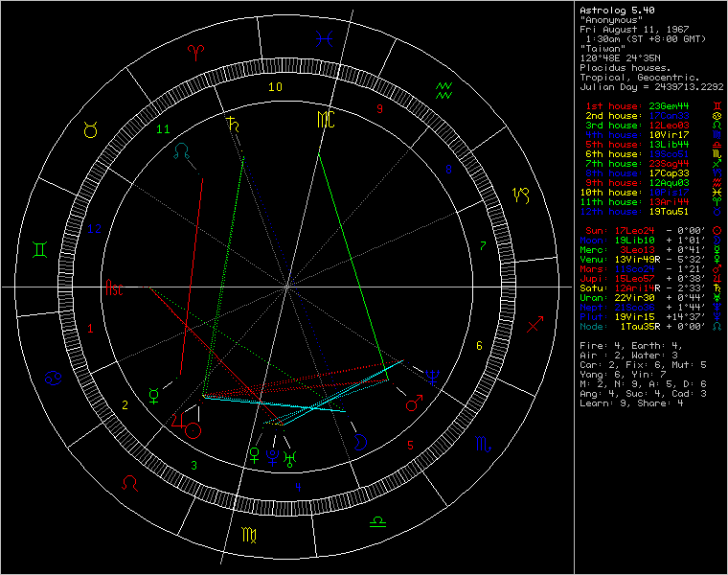Click the '10th house: 10Pis17' row
The height and width of the screenshot is (575, 728).
click(x=634, y=193)
